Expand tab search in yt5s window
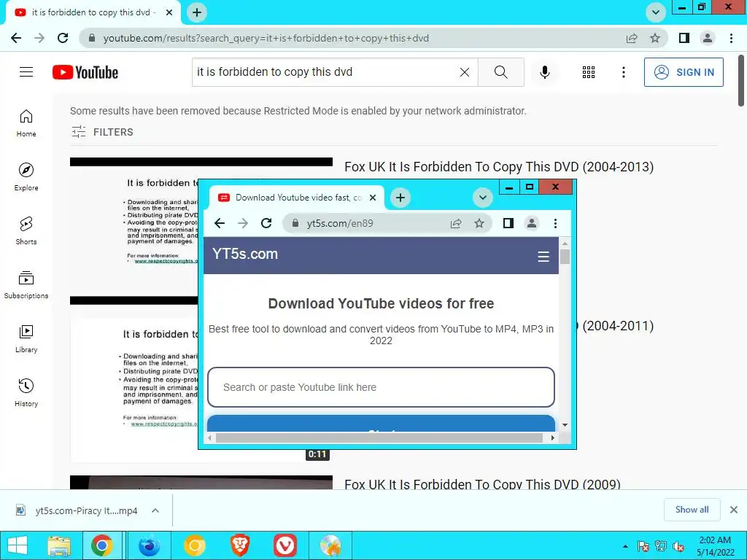The width and height of the screenshot is (747, 560). pyautogui.click(x=483, y=198)
